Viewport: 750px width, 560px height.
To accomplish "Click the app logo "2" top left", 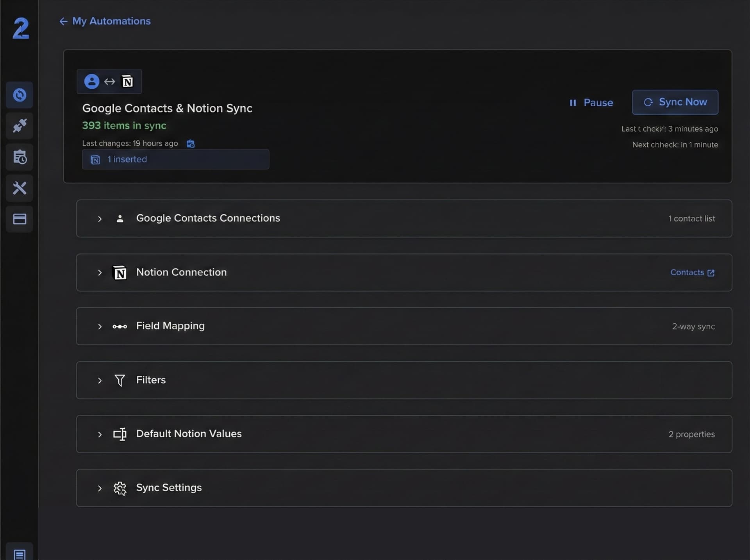I will tap(20, 28).
